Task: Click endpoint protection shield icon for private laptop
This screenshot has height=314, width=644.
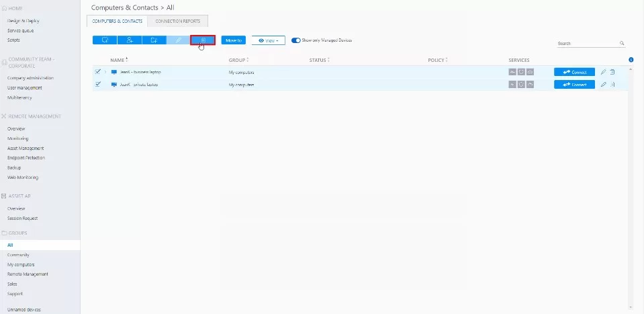Action: point(521,84)
